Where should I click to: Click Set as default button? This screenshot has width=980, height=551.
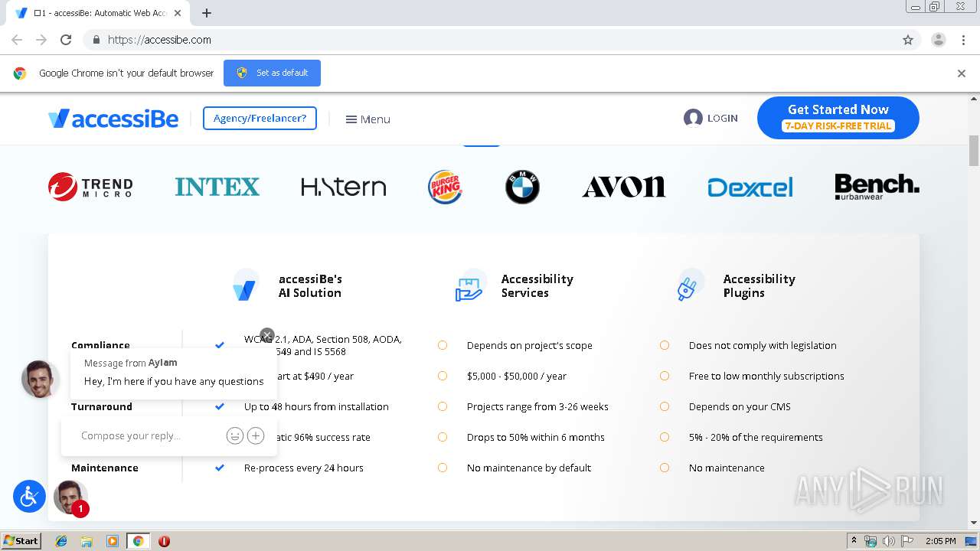pos(272,73)
